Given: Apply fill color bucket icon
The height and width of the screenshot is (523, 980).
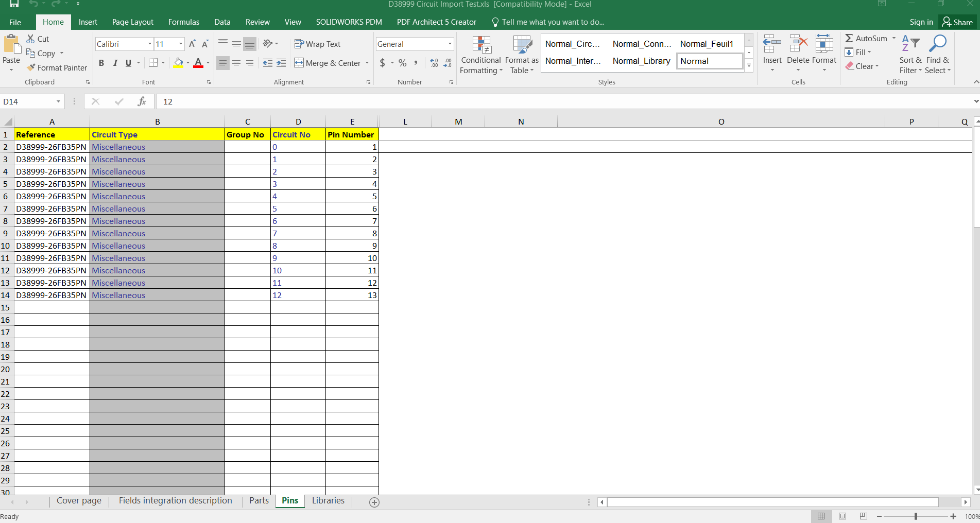Looking at the screenshot, I should pyautogui.click(x=179, y=63).
